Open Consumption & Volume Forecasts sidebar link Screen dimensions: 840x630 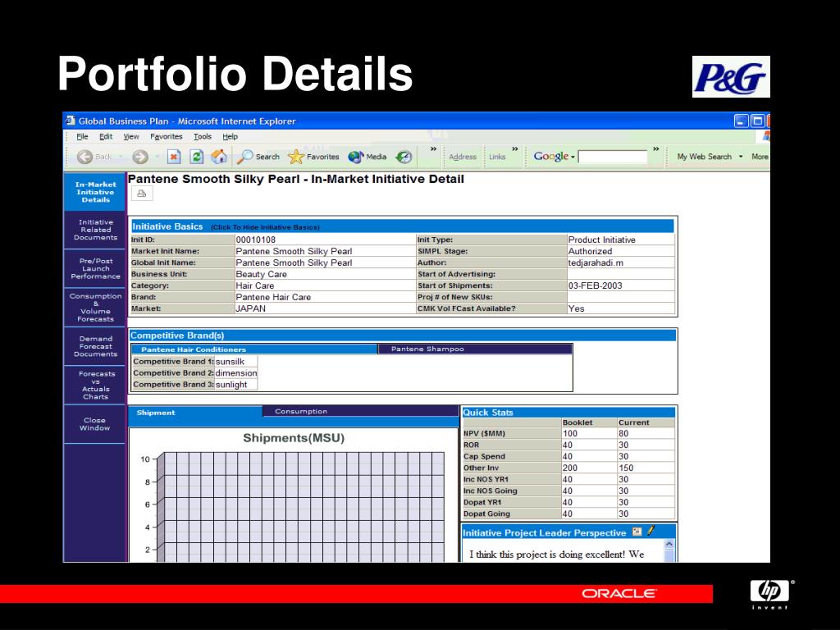(95, 308)
